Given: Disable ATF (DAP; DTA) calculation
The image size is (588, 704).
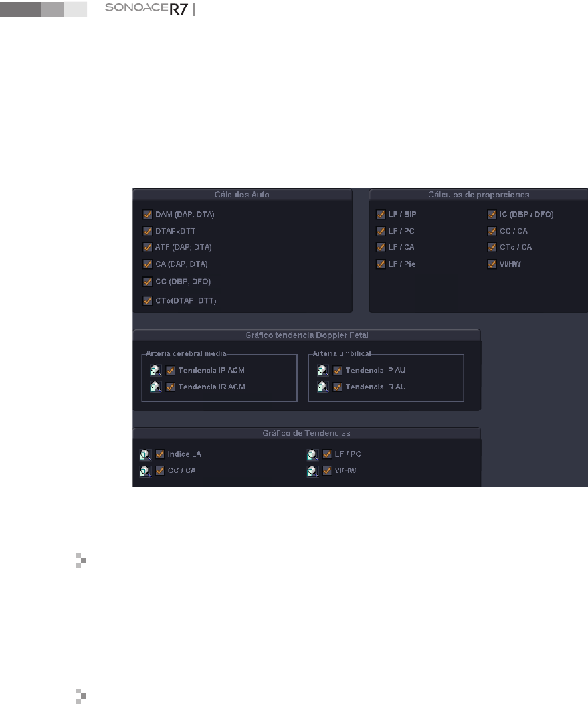Looking at the screenshot, I should [x=147, y=248].
